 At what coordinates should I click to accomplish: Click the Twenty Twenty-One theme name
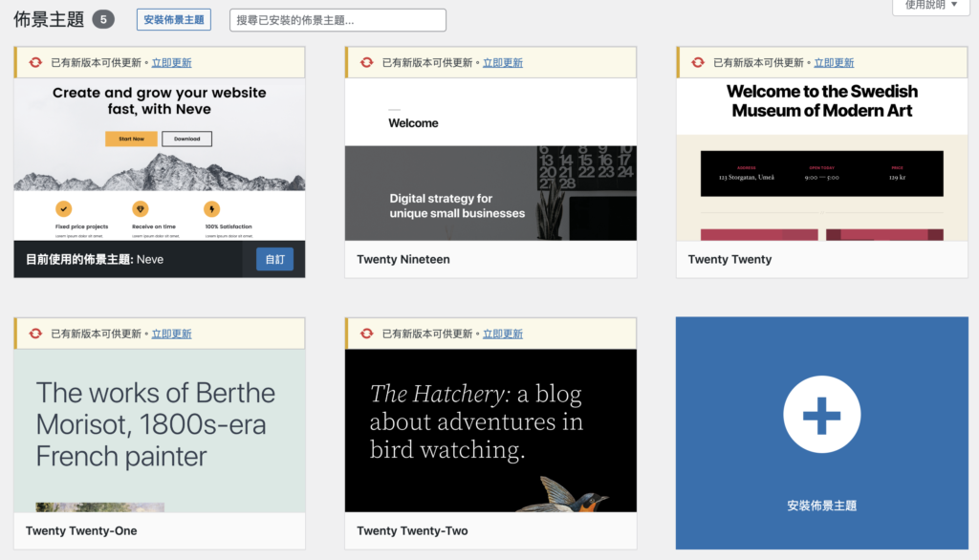[81, 530]
